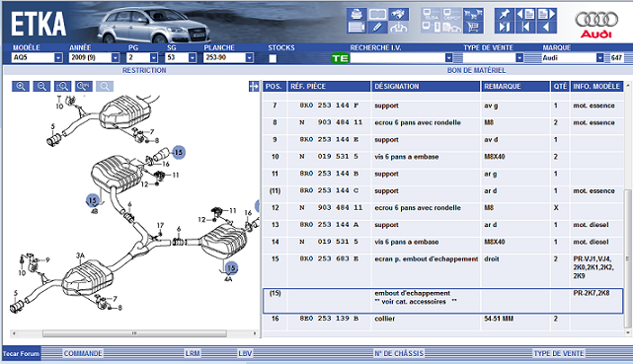Viewport: 633px width, 364px height.
Task: Click the blank rectangle icon beside the printer
Action: coord(377,14)
